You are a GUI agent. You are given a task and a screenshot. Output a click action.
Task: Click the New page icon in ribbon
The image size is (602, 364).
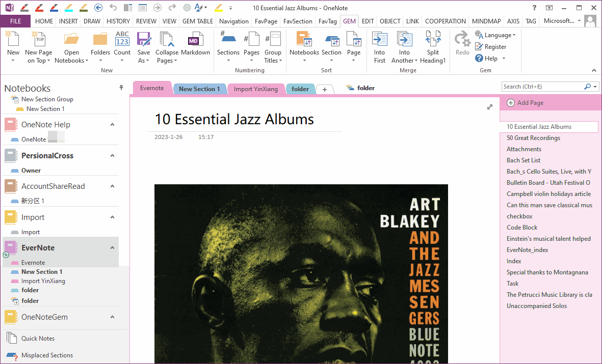(x=13, y=39)
